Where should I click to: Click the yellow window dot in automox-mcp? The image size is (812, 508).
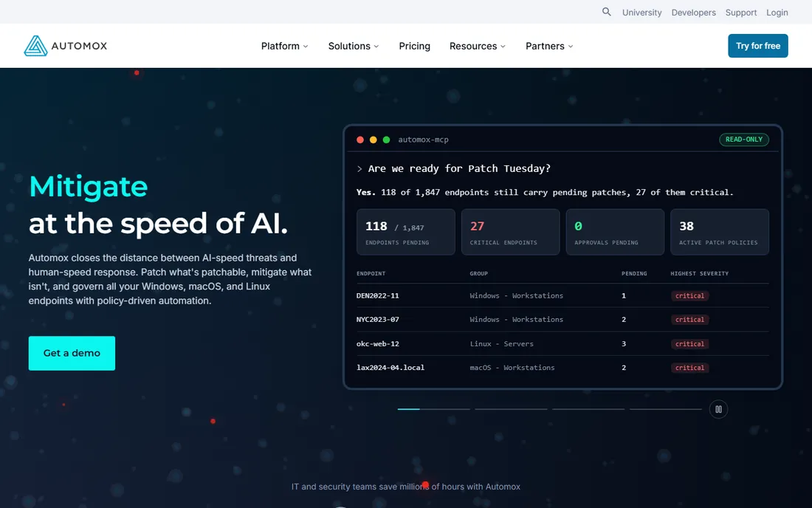click(373, 140)
